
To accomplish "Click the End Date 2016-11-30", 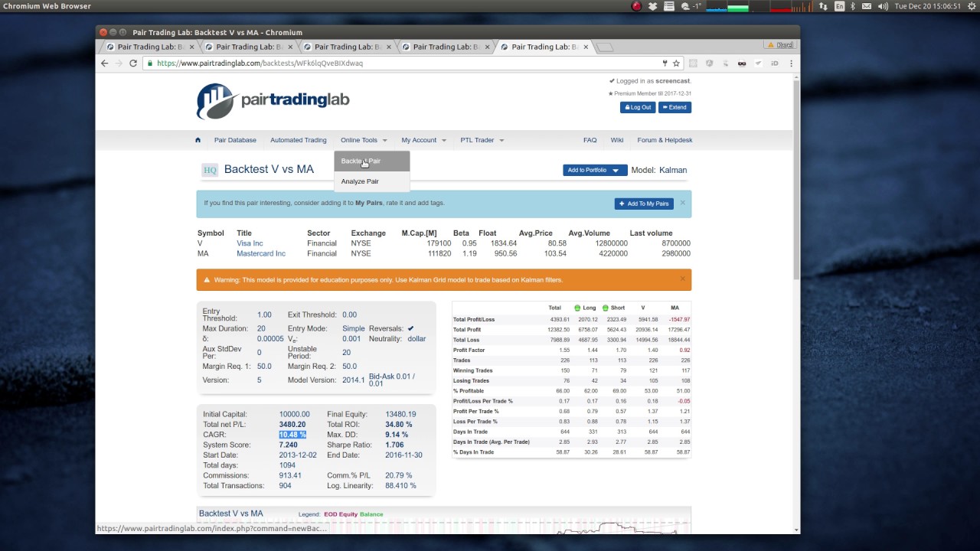I will (404, 455).
